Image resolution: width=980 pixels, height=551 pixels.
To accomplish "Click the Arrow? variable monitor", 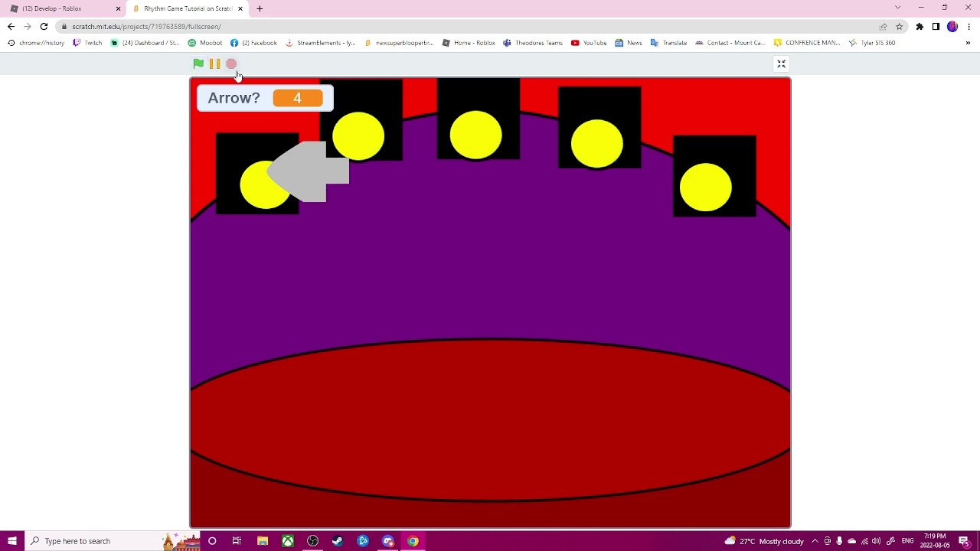I will (x=265, y=98).
